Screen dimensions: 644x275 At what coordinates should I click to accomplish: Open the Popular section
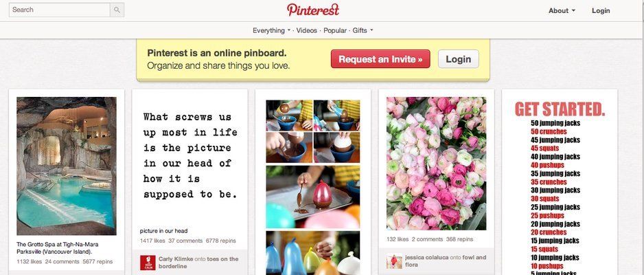point(335,30)
